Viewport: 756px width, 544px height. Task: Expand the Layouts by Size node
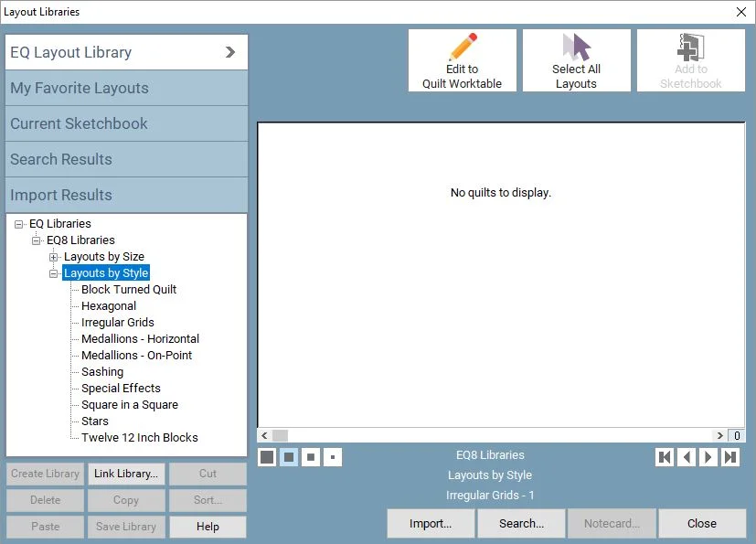tap(54, 257)
